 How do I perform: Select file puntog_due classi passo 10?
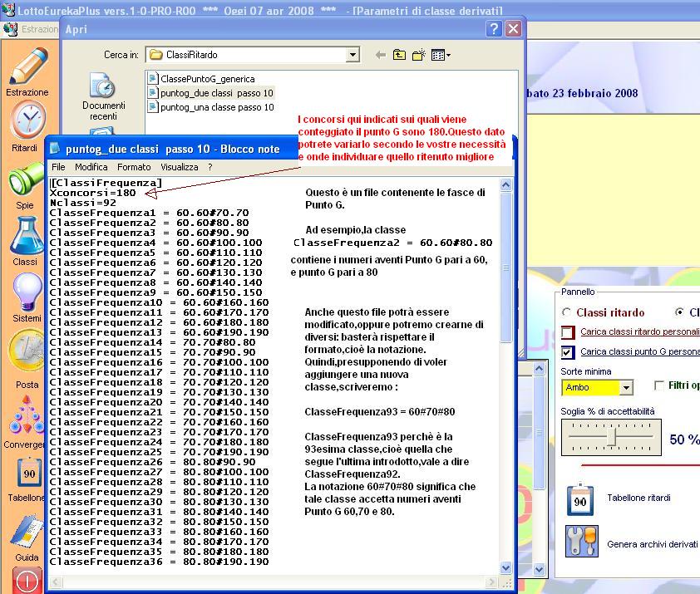210,93
